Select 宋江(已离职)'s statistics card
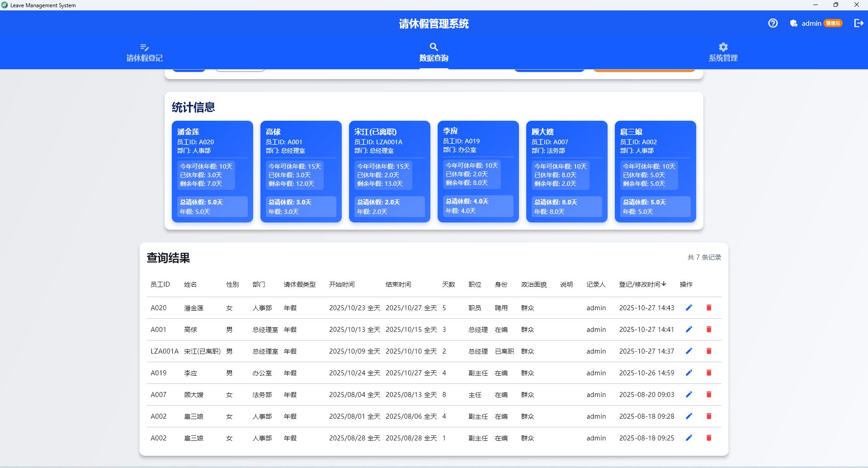868x468 pixels. pos(389,172)
